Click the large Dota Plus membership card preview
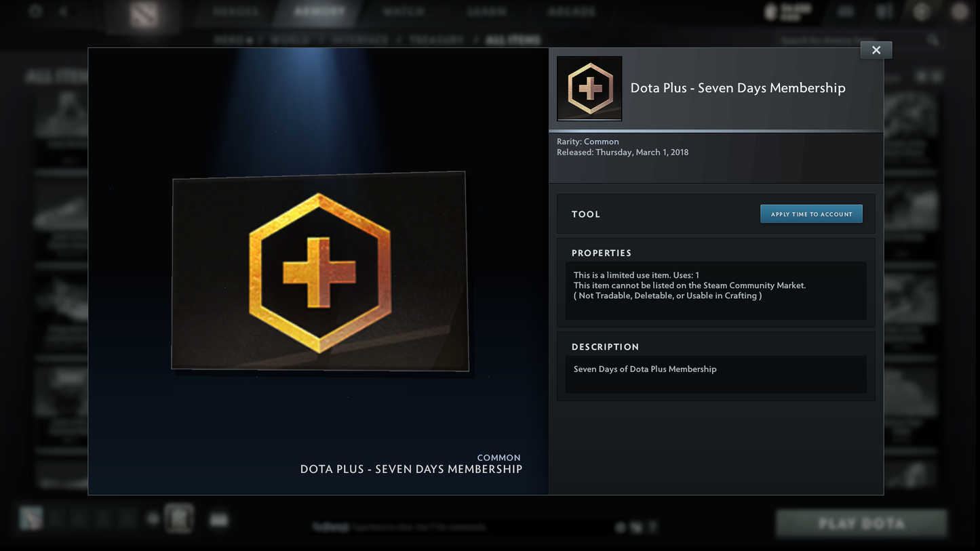 point(319,271)
